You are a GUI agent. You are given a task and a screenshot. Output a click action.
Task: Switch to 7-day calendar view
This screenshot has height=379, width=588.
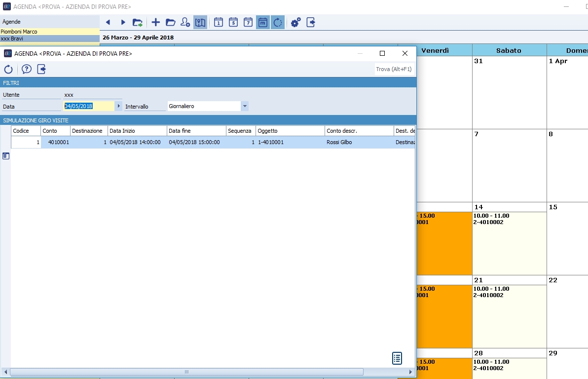tap(248, 23)
